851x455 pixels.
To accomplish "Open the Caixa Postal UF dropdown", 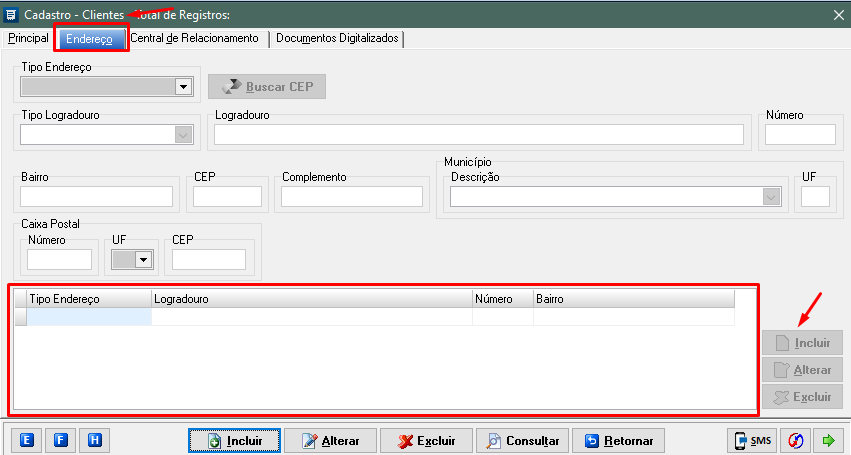I will [x=143, y=260].
